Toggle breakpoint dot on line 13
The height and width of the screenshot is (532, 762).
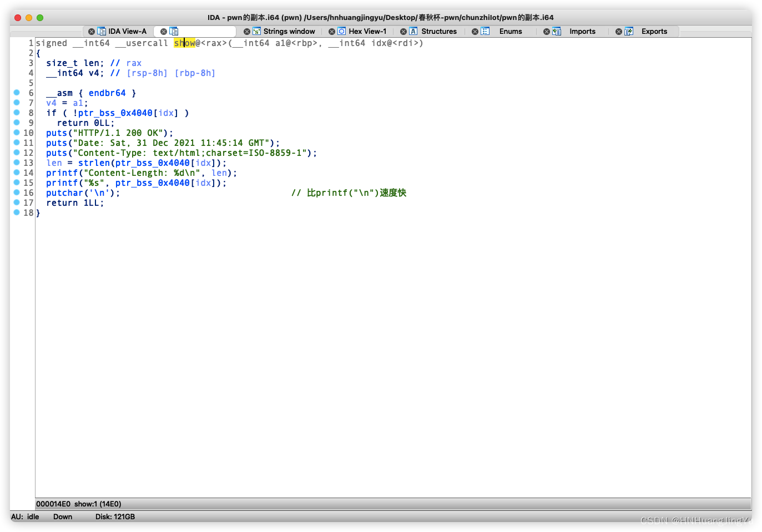(17, 163)
